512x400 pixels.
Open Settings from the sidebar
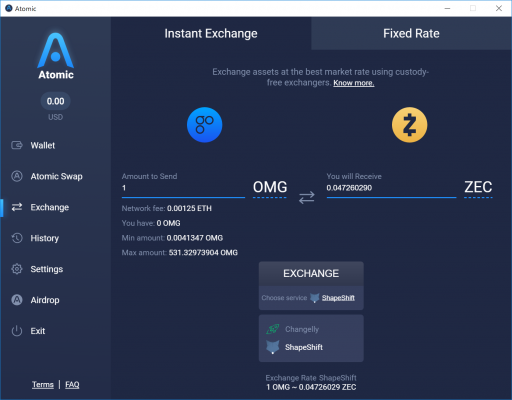(x=47, y=269)
